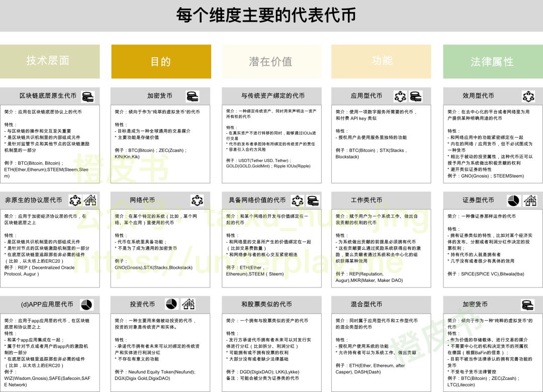The image size is (543, 392).
Task: Click the 和股票类似的代币 card heading
Action: [266, 304]
